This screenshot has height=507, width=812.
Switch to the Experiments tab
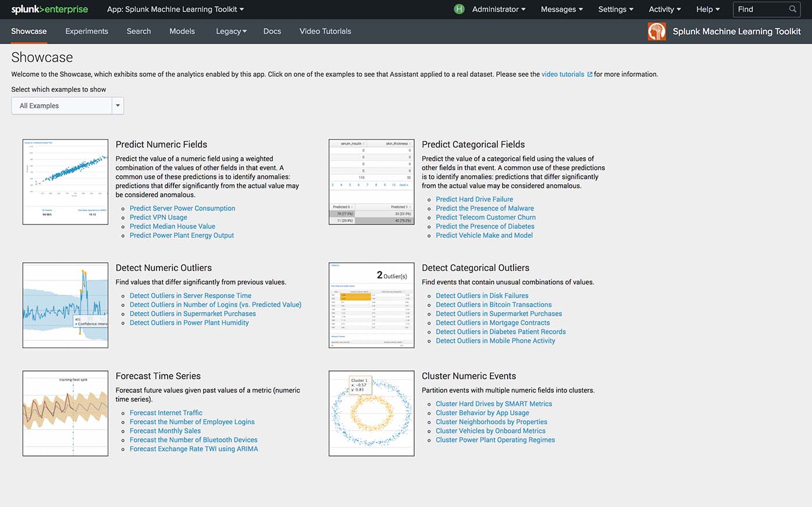(87, 31)
